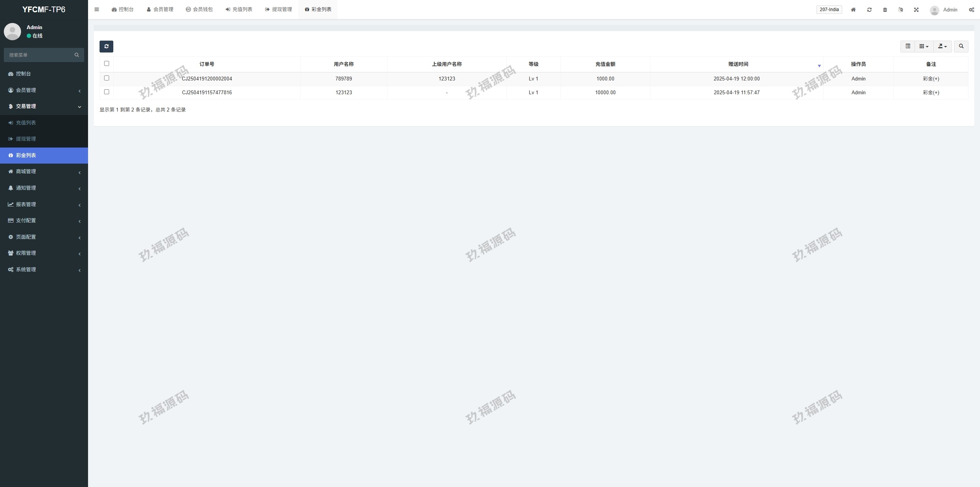Click the 207-India site button

[829, 10]
